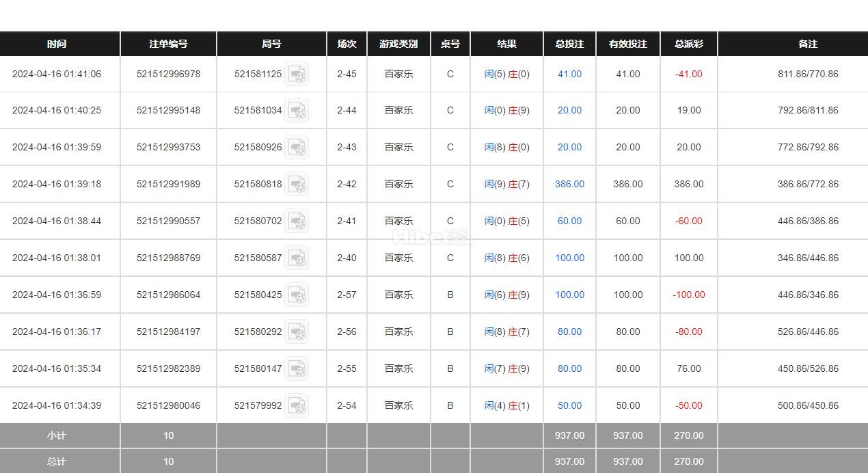Screen dimensions: 868x473
Task: Click the 60.00 total bet amount
Action: (569, 221)
